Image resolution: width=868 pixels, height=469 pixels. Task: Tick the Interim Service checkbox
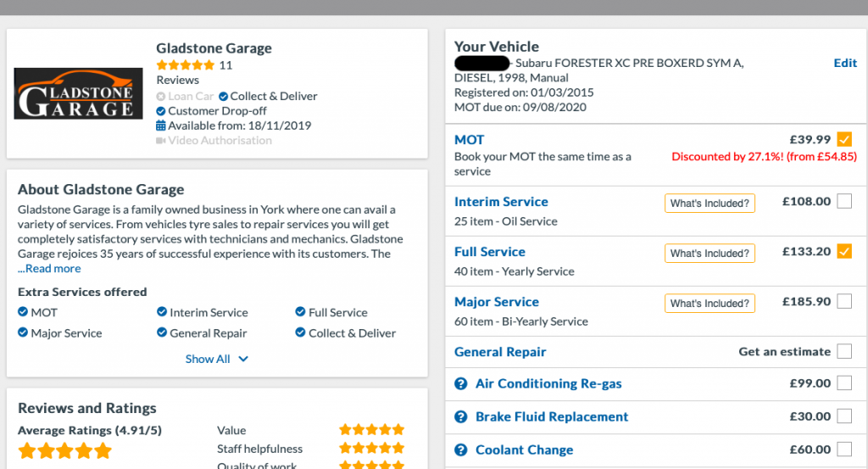coord(844,201)
